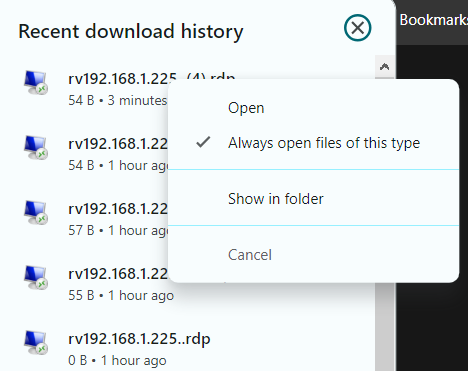The image size is (468, 371).
Task: Click the Recent download history heading
Action: (131, 31)
